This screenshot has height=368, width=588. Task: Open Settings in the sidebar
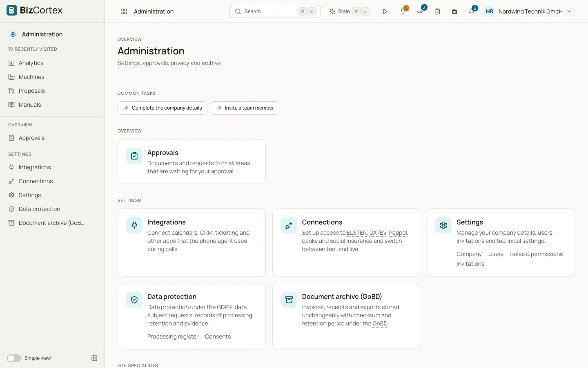coord(52,195)
